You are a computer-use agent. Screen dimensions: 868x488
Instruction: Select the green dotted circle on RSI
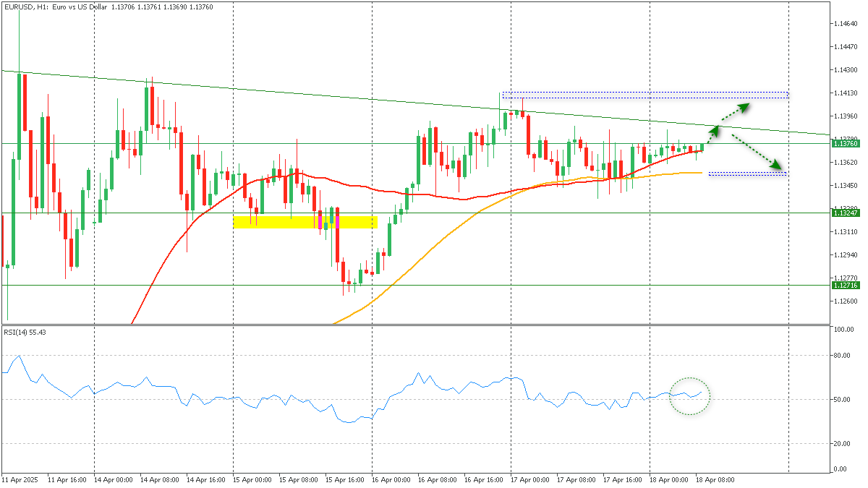[x=689, y=396]
